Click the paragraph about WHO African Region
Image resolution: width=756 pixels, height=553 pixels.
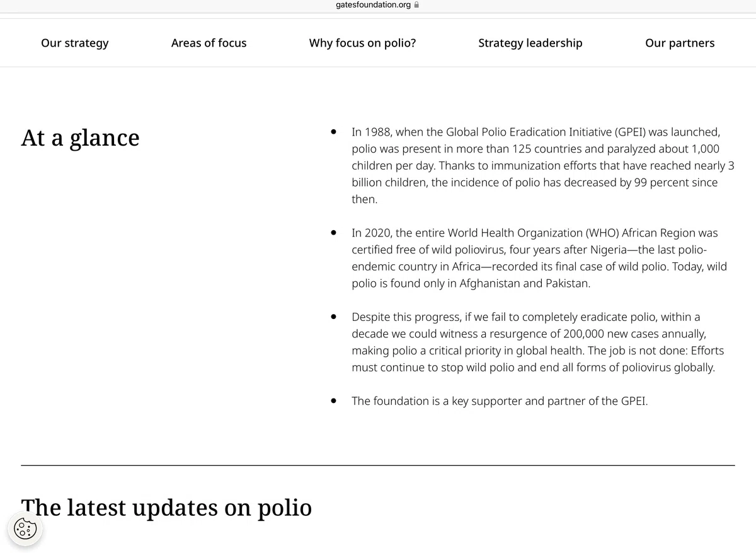[x=539, y=258]
